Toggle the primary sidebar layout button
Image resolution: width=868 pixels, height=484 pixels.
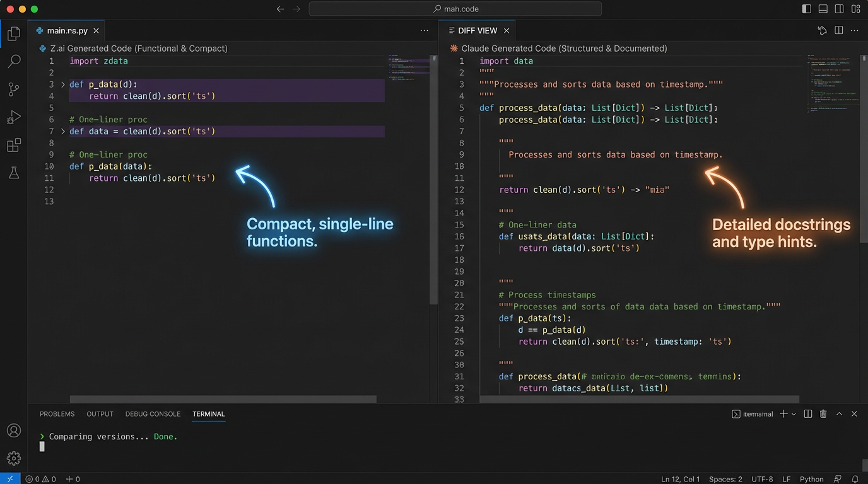point(807,9)
